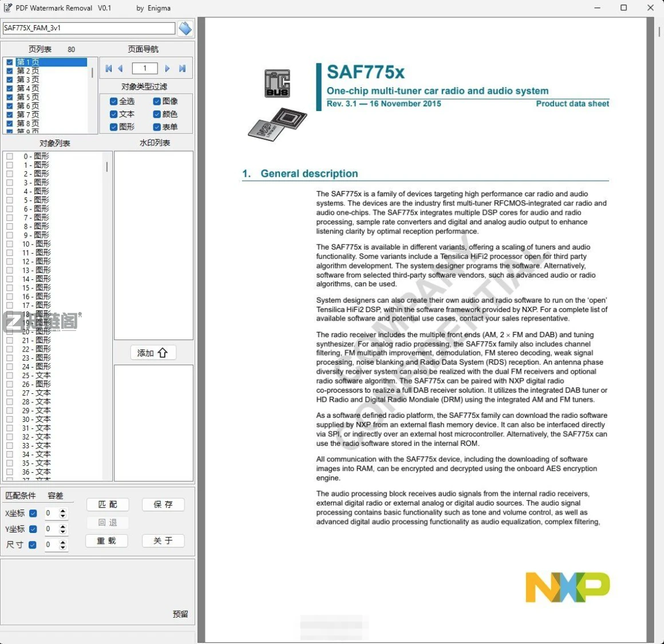Select object row 10 - 图形

pos(37,244)
